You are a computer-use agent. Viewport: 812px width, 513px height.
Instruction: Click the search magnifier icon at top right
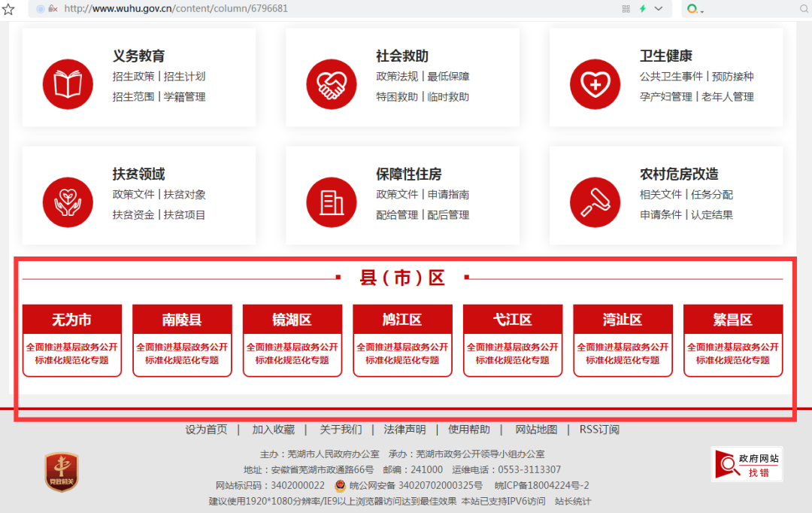click(x=804, y=9)
